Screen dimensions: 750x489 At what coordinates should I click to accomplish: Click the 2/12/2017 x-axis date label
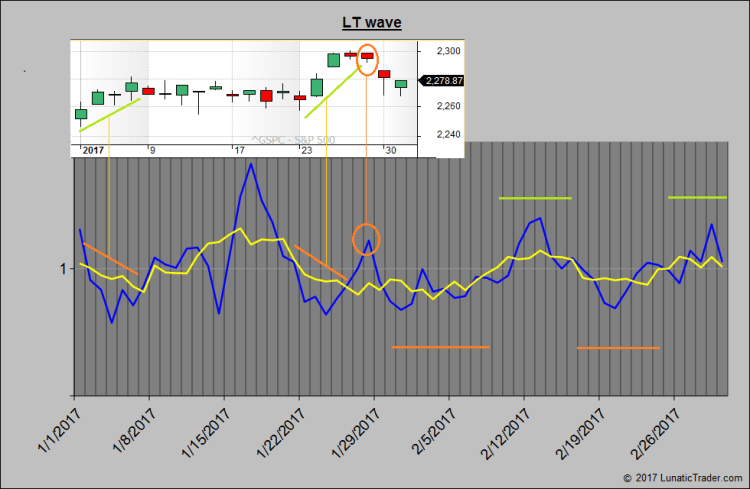pyautogui.click(x=502, y=426)
